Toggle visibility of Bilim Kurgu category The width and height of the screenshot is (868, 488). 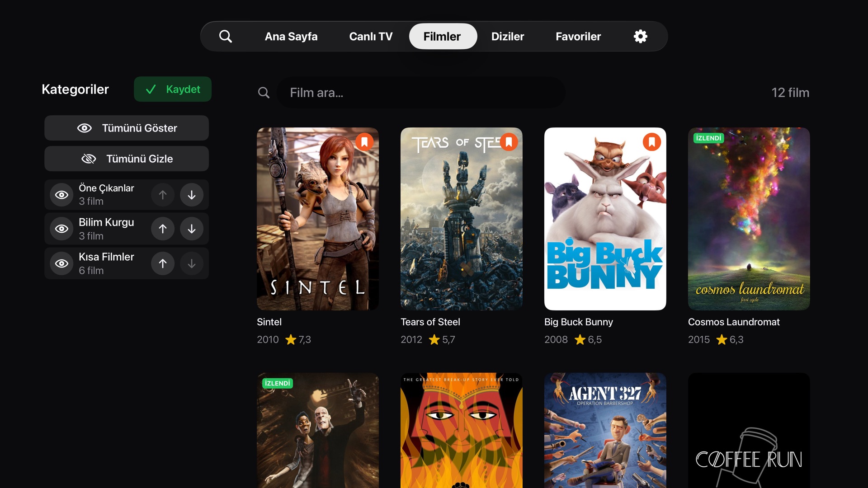click(x=61, y=229)
